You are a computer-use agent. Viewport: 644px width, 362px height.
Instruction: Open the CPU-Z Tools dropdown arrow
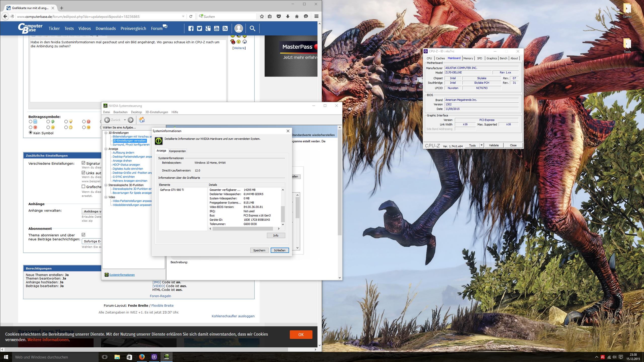point(481,145)
